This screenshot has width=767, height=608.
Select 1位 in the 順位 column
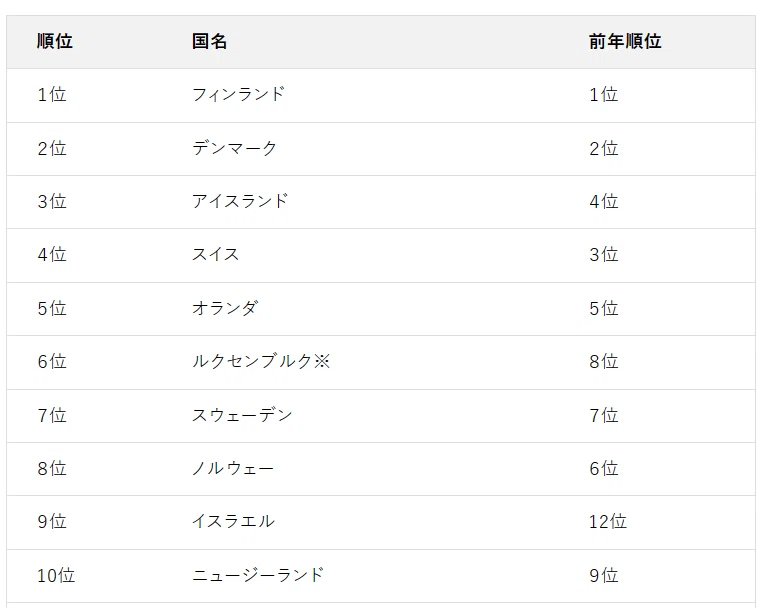coord(52,94)
